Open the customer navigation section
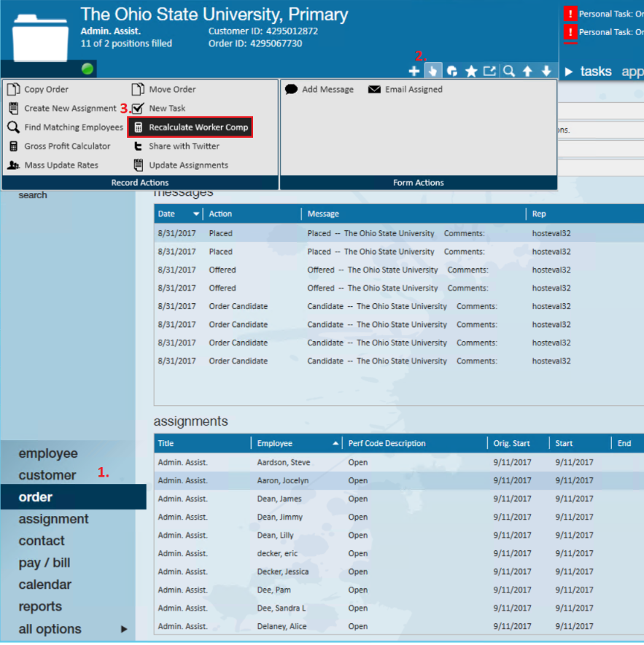Image resolution: width=644 pixels, height=645 pixels. tap(47, 475)
